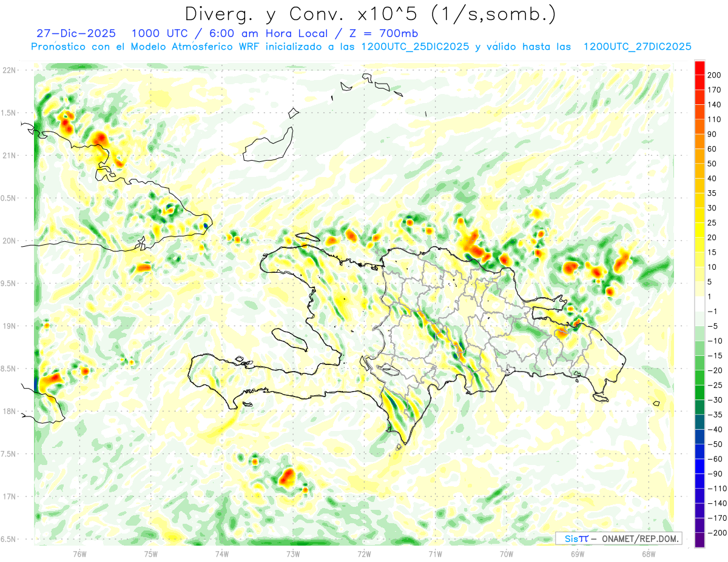Image resolution: width=728 pixels, height=562 pixels.
Task: Click the dark purple swatch below -200
Action: click(x=700, y=540)
